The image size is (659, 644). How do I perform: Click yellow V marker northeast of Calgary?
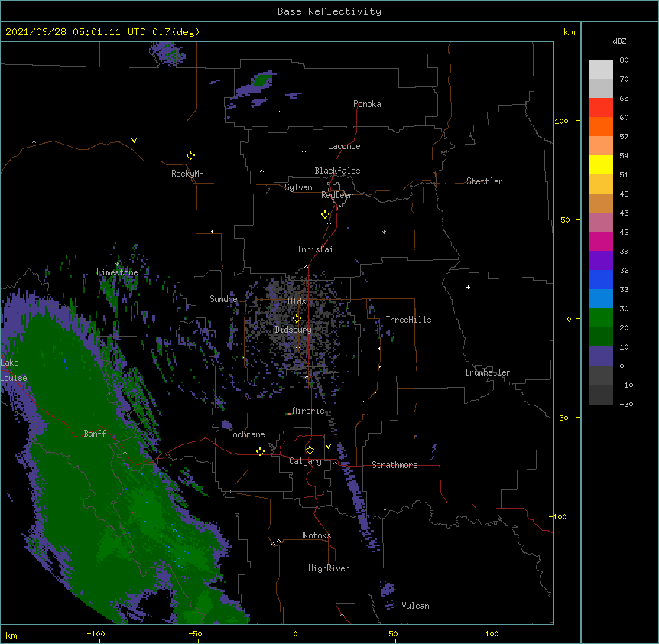(328, 447)
